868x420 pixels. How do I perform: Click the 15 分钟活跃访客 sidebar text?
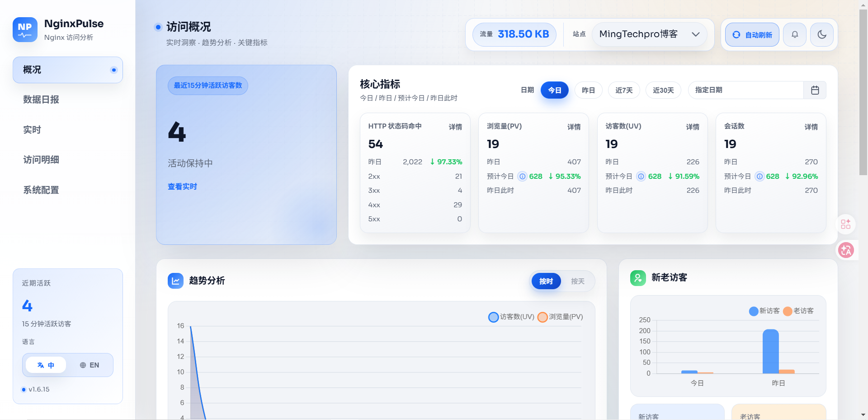tap(47, 324)
